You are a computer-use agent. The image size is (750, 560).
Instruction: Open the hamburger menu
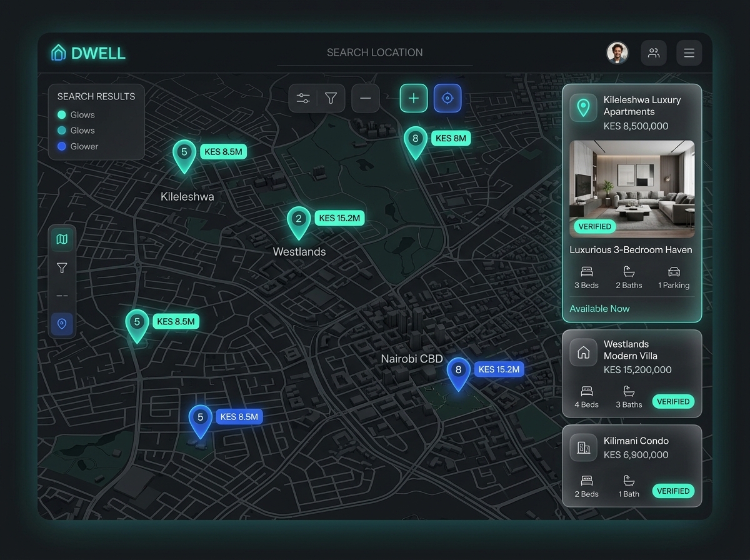(689, 53)
